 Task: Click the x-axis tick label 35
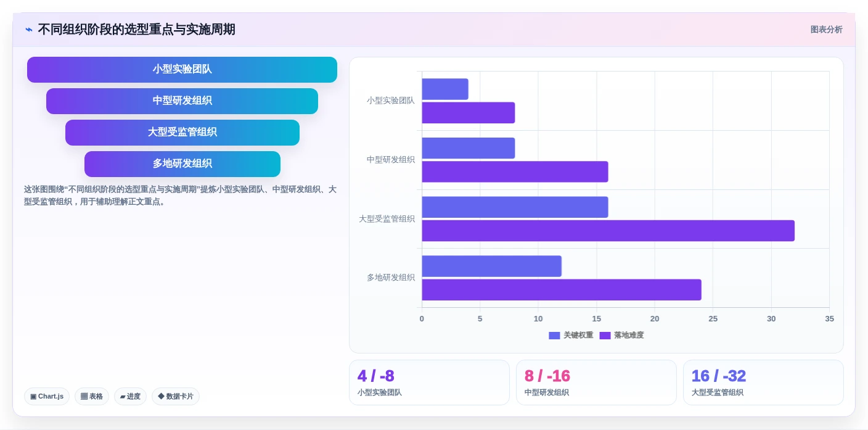pos(829,319)
